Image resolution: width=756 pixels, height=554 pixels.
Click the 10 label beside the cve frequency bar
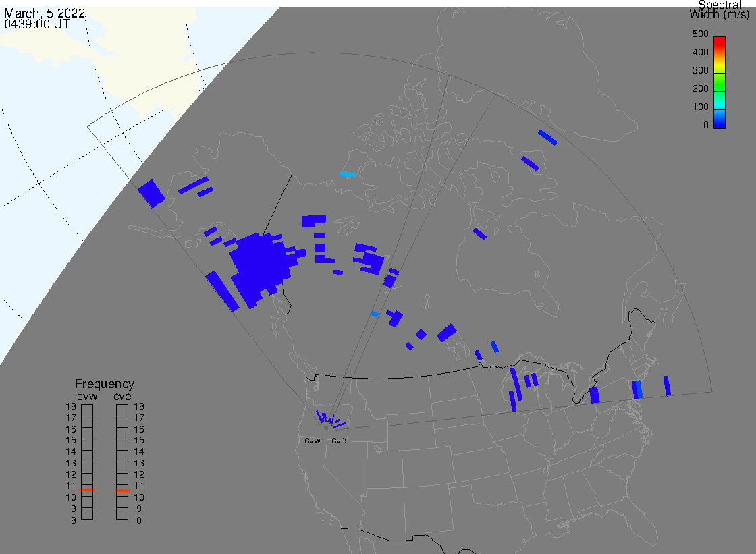[x=139, y=497]
